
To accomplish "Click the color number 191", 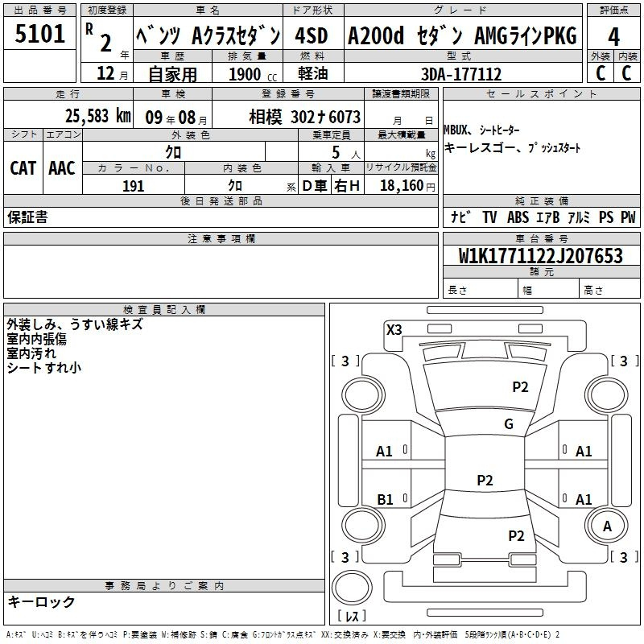I will [133, 186].
